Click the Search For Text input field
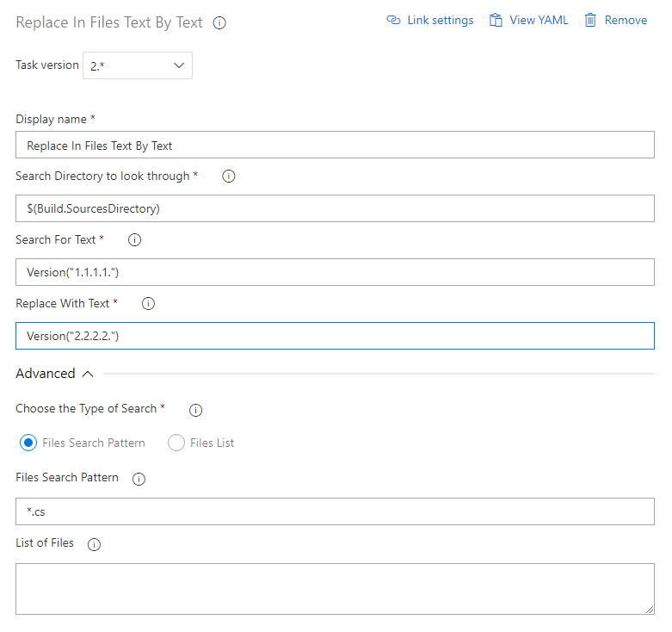Viewport: 672px width, 632px height. tap(336, 272)
